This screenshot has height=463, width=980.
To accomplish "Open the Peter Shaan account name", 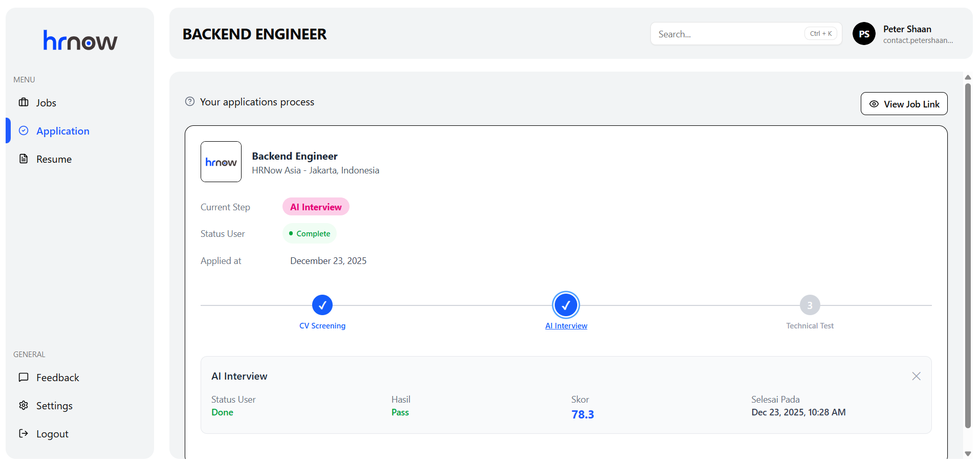I will 907,29.
